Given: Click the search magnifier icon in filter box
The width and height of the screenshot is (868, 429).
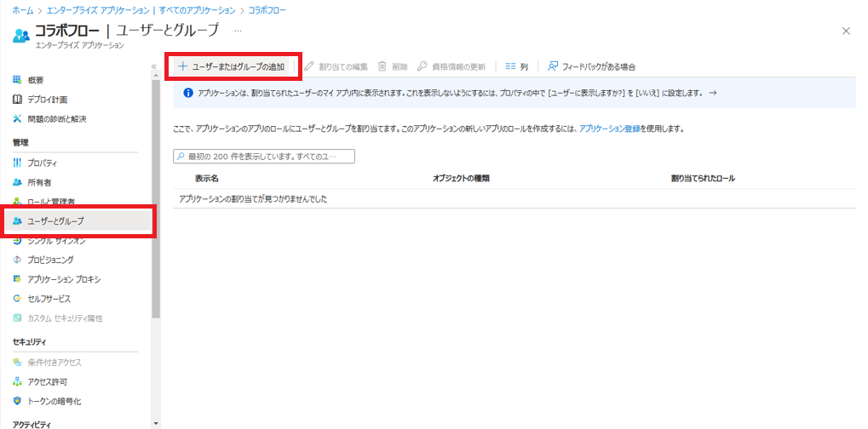Looking at the screenshot, I should 181,157.
